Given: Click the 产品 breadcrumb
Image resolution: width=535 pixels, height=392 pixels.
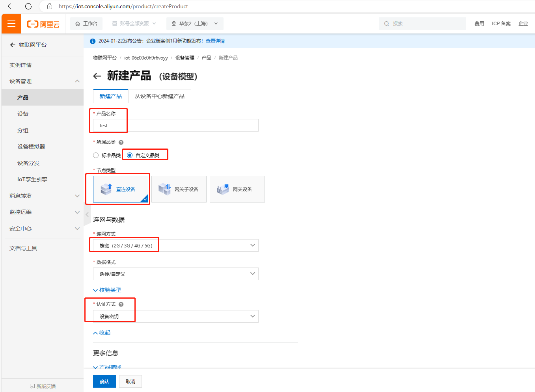Looking at the screenshot, I should (206, 58).
